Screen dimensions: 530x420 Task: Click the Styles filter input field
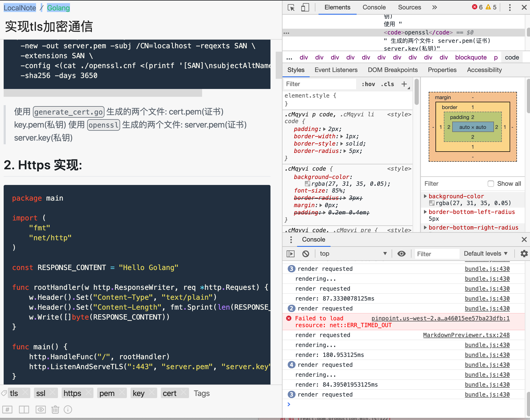pos(320,84)
